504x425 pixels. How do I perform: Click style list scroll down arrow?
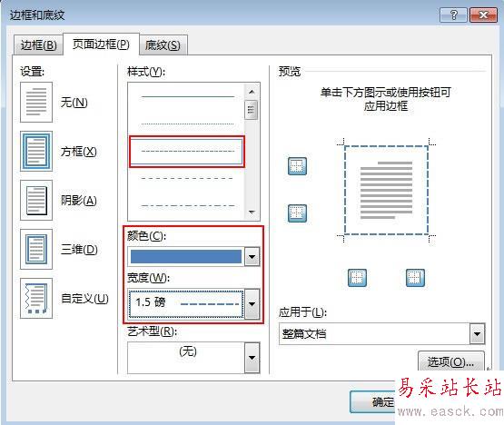click(x=252, y=212)
